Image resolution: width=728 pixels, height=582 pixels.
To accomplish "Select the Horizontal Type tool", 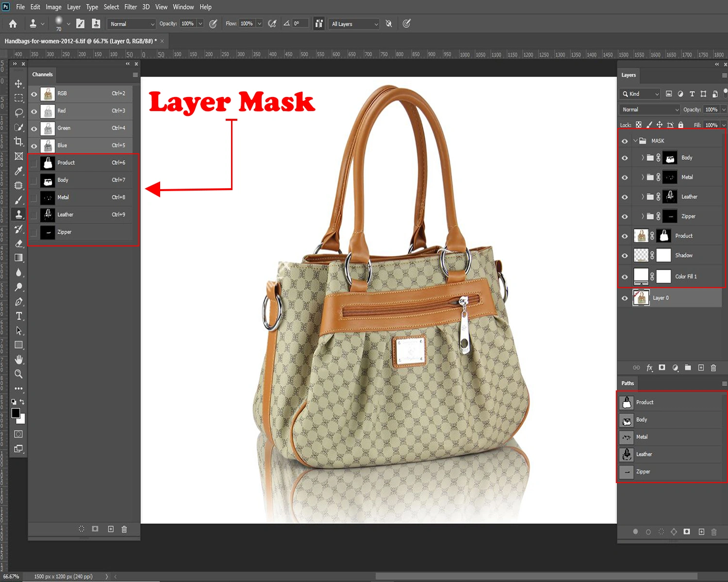I will point(18,316).
